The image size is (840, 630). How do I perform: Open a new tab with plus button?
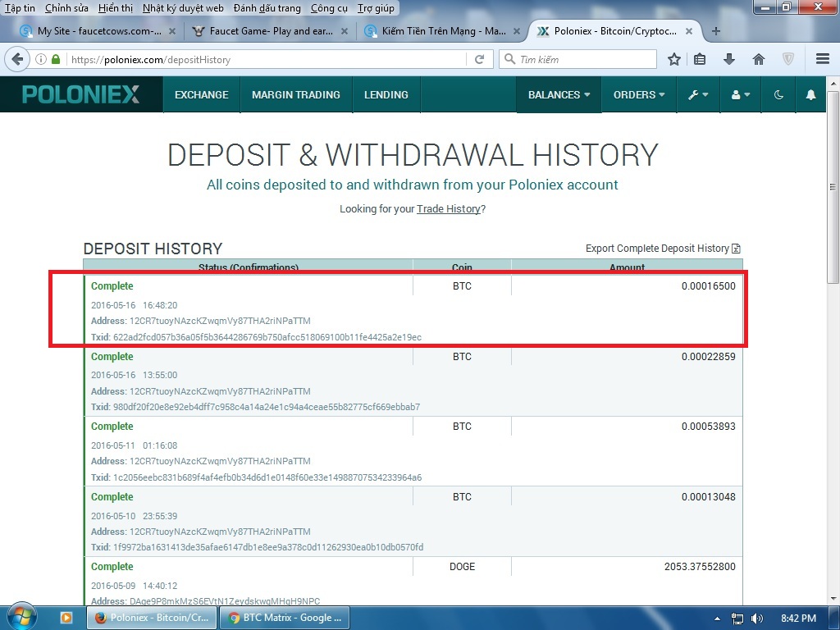point(715,31)
